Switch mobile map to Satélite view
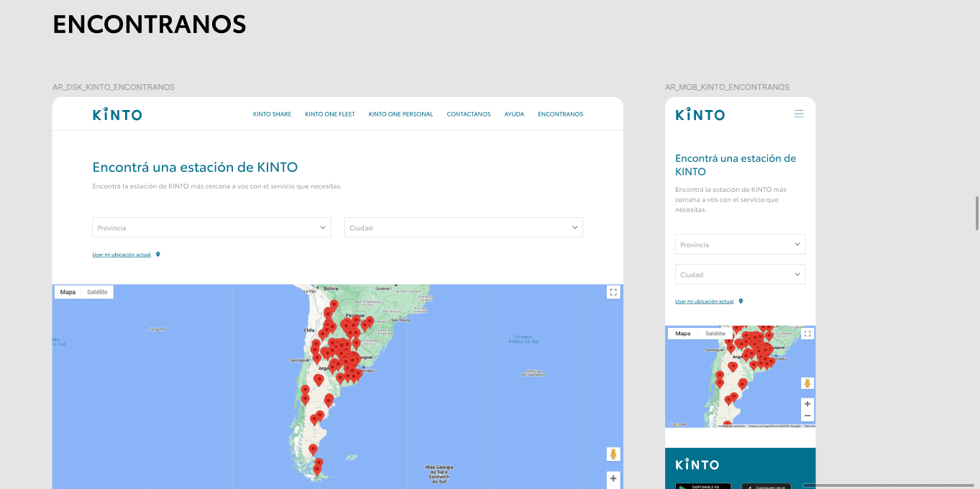Viewport: 980px width, 489px height. [x=715, y=334]
